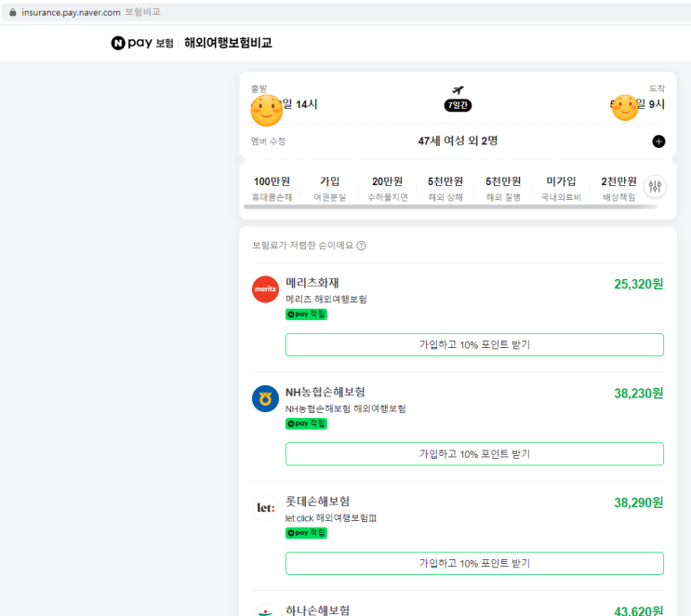Click the browser address bar lock icon
The width and height of the screenshot is (691, 616).
pos(12,12)
